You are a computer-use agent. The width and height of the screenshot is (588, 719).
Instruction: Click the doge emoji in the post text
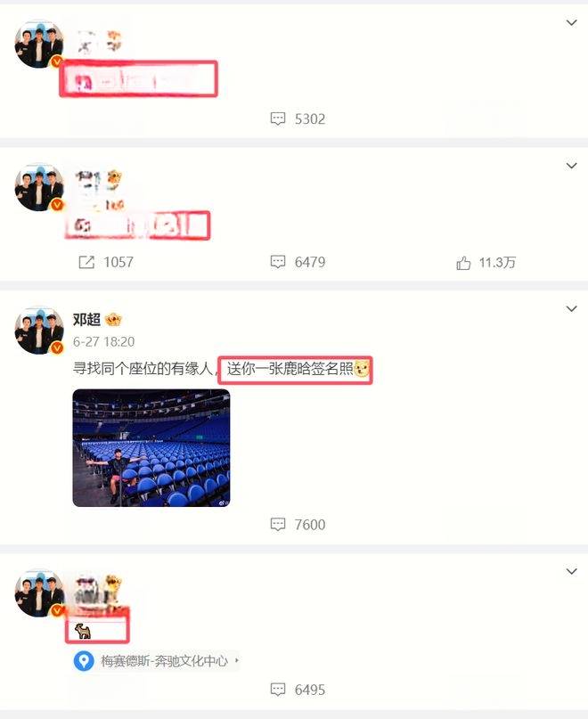[x=362, y=369]
